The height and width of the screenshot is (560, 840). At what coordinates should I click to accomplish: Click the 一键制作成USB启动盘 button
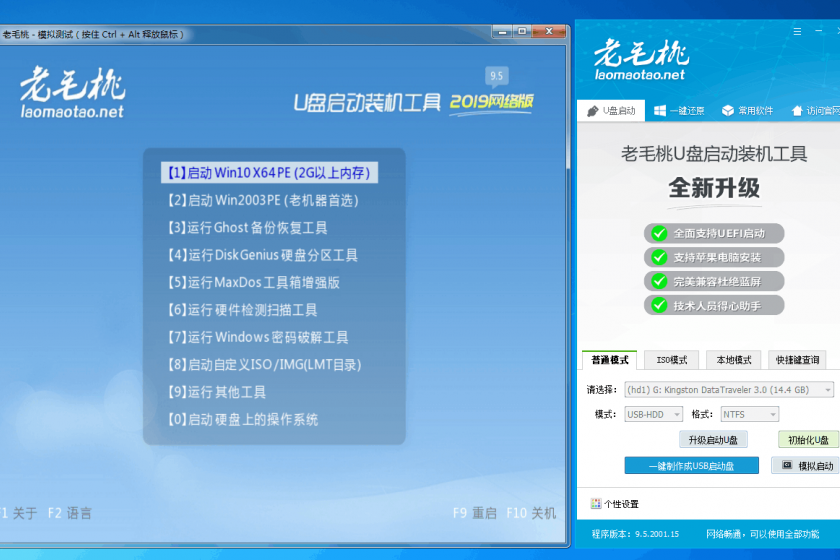(691, 466)
